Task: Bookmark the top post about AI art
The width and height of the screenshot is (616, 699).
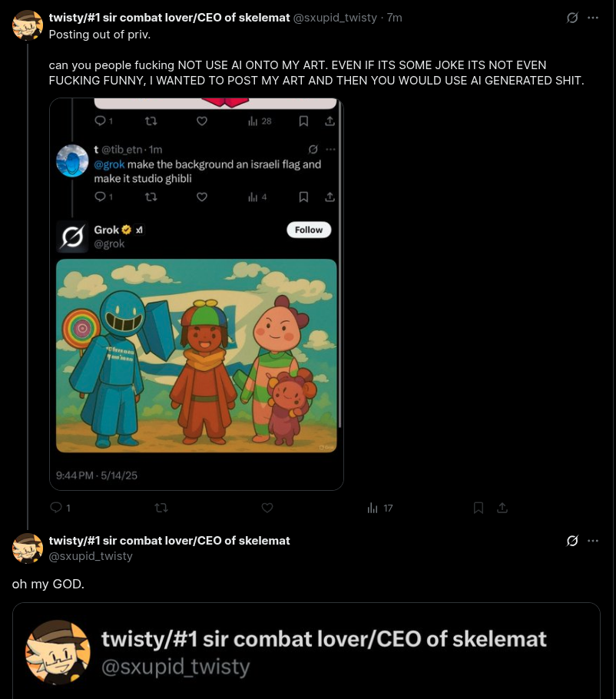Action: pyautogui.click(x=479, y=508)
